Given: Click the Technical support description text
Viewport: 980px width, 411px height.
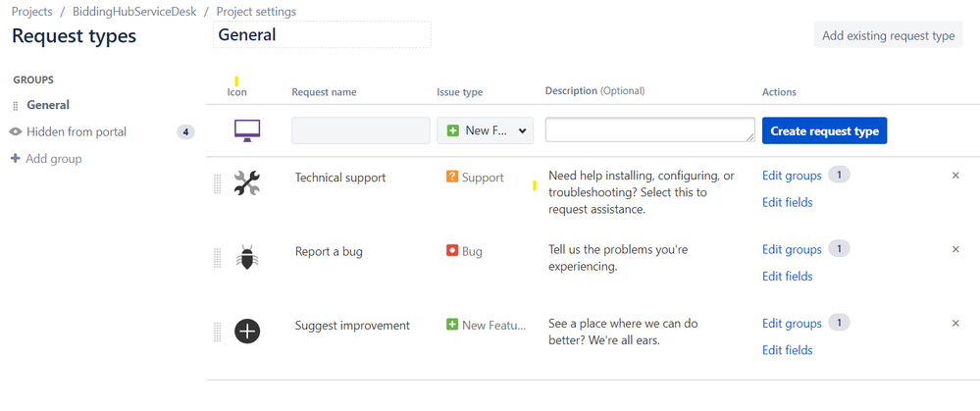Looking at the screenshot, I should 642,192.
